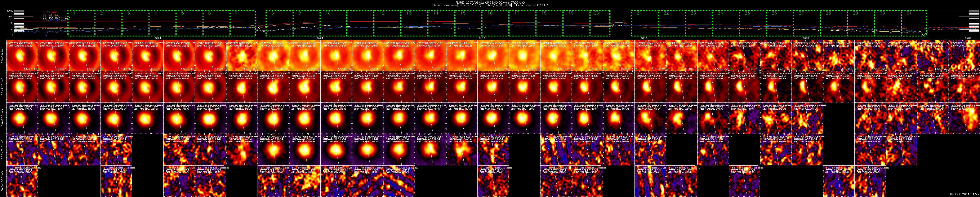Select the 3.0-6.0 keV image stamped 06:03:36
The image size is (980, 197).
point(211,56)
